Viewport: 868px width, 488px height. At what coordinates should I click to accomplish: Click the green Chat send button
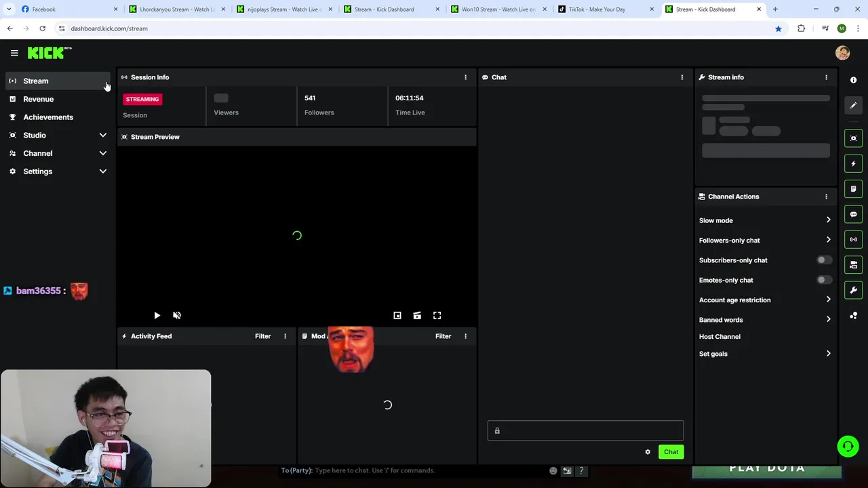[x=671, y=452]
